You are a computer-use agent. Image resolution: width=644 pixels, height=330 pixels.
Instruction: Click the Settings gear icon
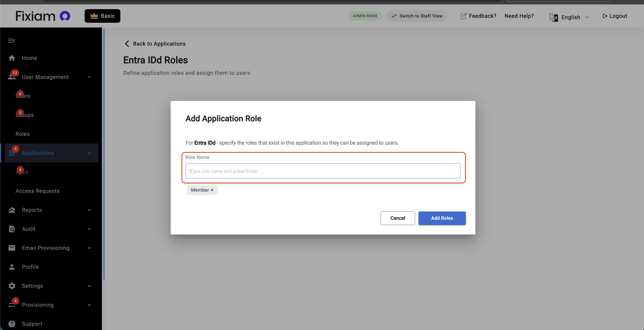pos(12,286)
